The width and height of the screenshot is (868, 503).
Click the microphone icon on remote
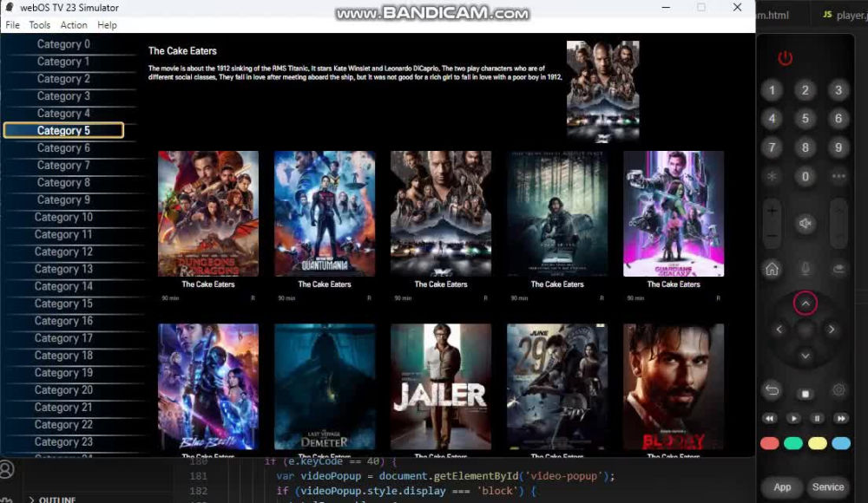805,270
